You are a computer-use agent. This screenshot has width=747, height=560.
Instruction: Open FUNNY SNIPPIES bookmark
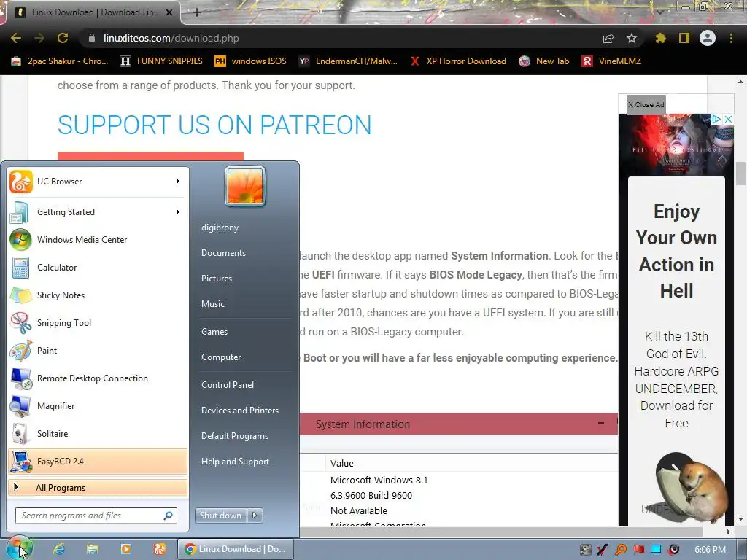[x=161, y=61]
